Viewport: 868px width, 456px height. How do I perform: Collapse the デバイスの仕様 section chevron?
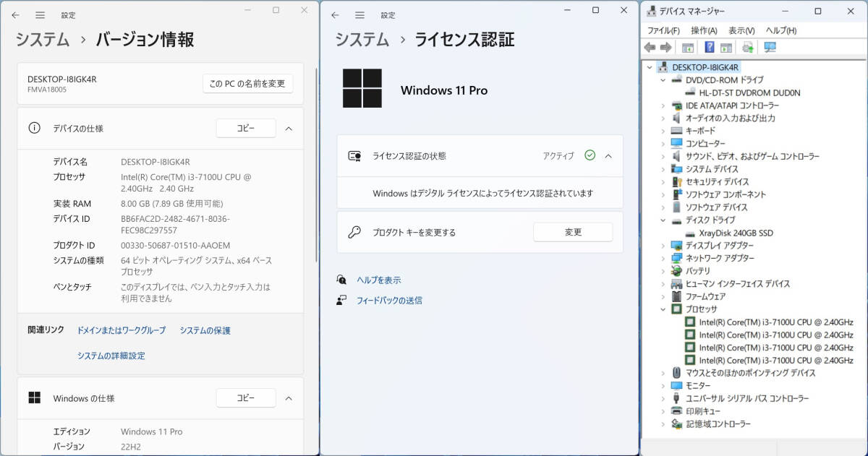289,128
